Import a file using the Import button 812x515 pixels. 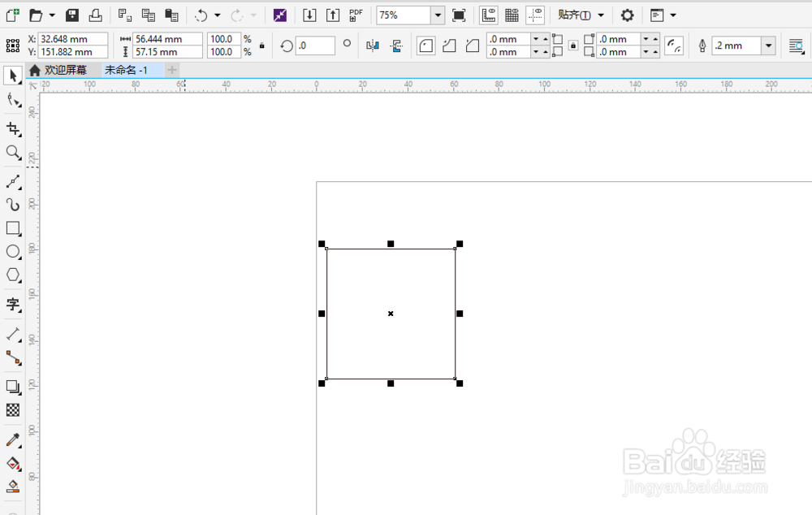coord(309,15)
